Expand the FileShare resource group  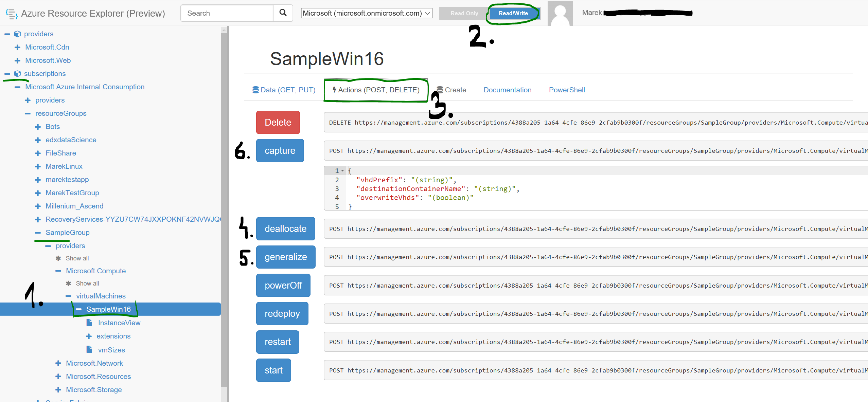pos(38,153)
